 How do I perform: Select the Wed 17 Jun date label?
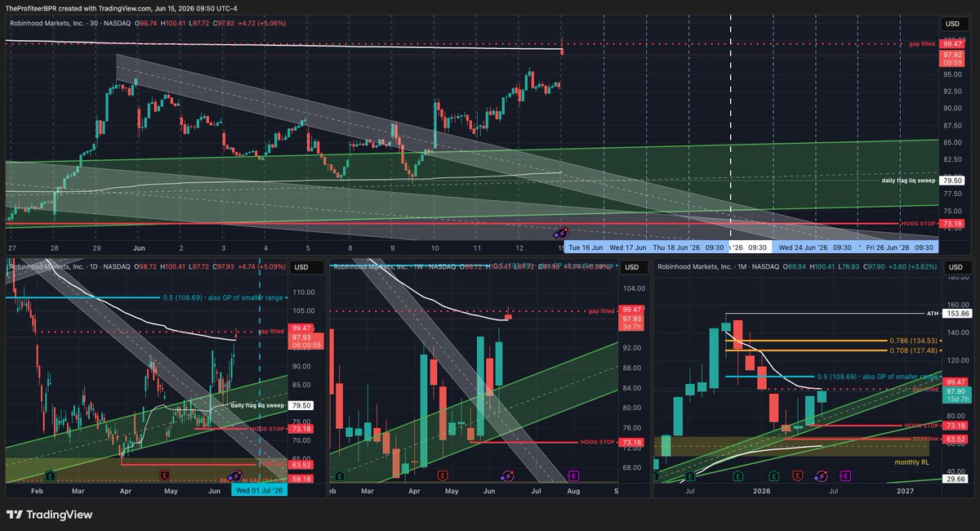point(628,247)
